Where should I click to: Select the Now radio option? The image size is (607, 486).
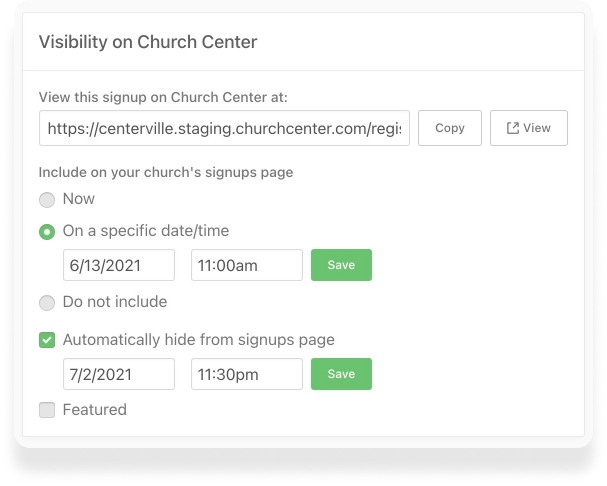click(47, 200)
